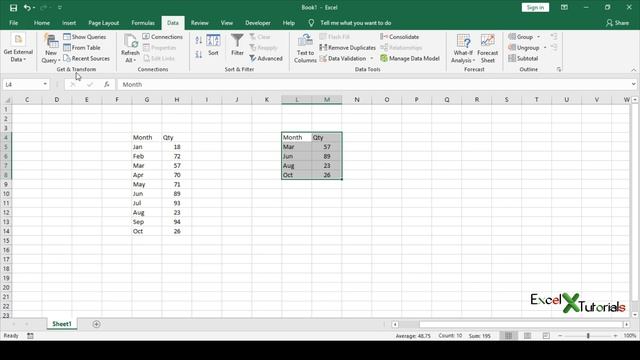Select the Sep cell

(147, 222)
